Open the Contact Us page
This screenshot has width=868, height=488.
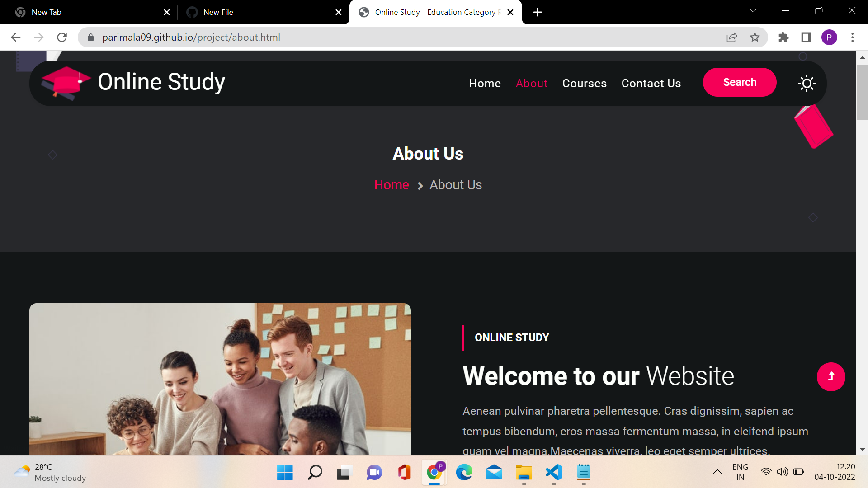click(651, 84)
